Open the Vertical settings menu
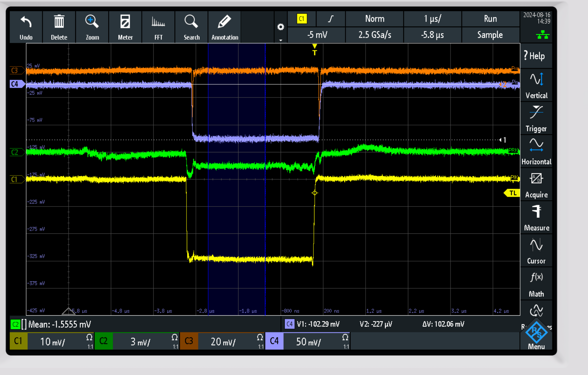 [x=536, y=86]
